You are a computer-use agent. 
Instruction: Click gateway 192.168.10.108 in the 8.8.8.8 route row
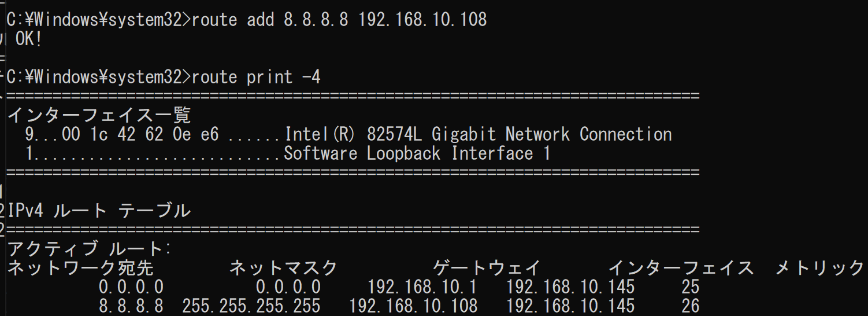(414, 306)
